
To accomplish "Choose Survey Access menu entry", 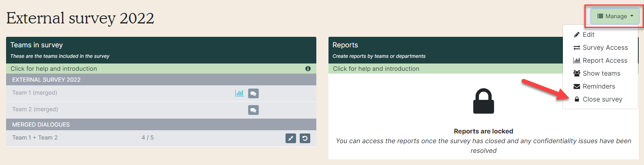I will coord(600,48).
